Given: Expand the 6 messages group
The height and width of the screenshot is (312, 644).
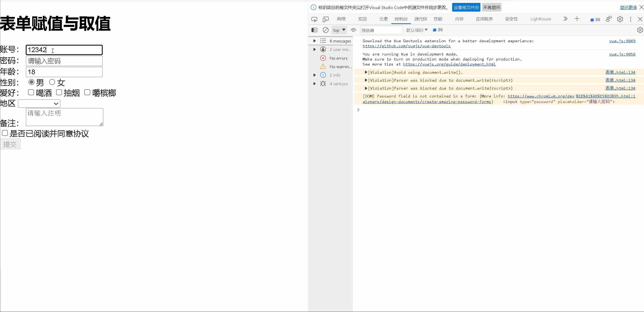Looking at the screenshot, I should (314, 41).
